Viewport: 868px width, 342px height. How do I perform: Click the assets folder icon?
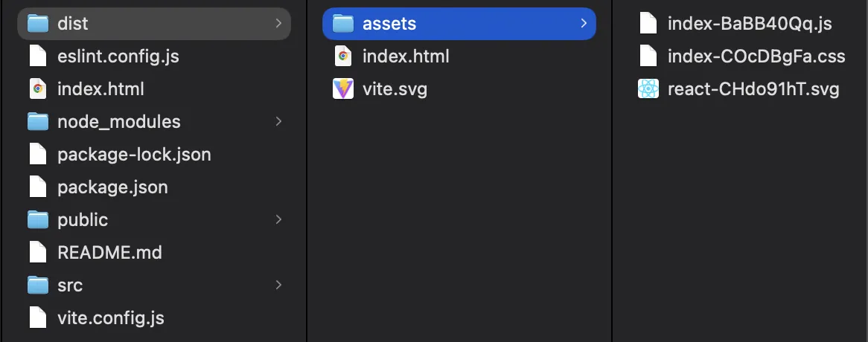click(x=343, y=24)
